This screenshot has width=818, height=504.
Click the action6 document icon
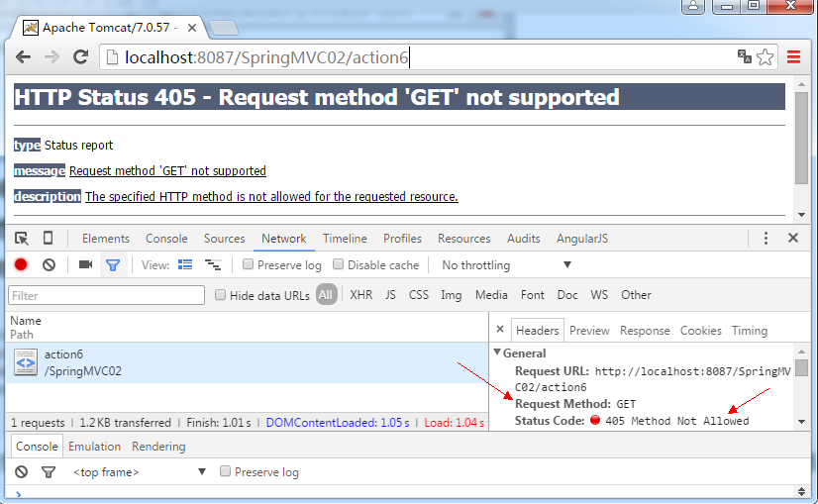[x=26, y=362]
